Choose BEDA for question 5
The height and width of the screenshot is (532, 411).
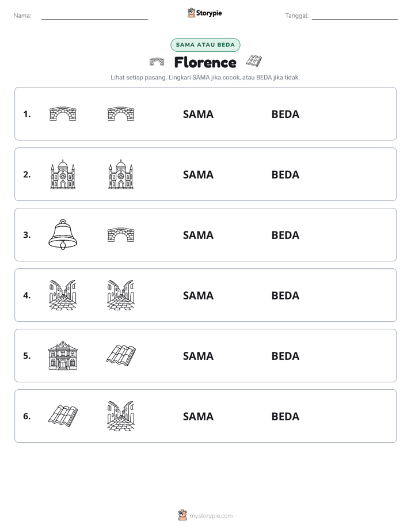click(285, 356)
